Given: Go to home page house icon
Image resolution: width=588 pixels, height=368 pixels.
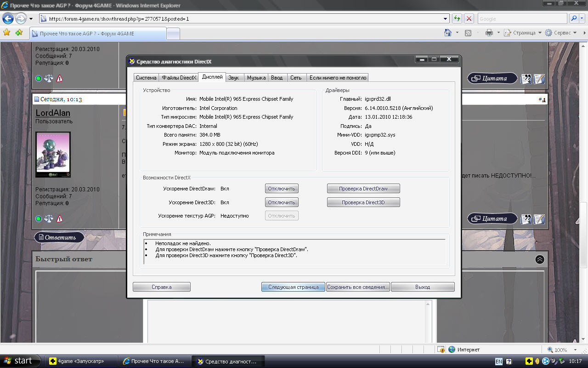Looking at the screenshot, I should click(x=448, y=33).
